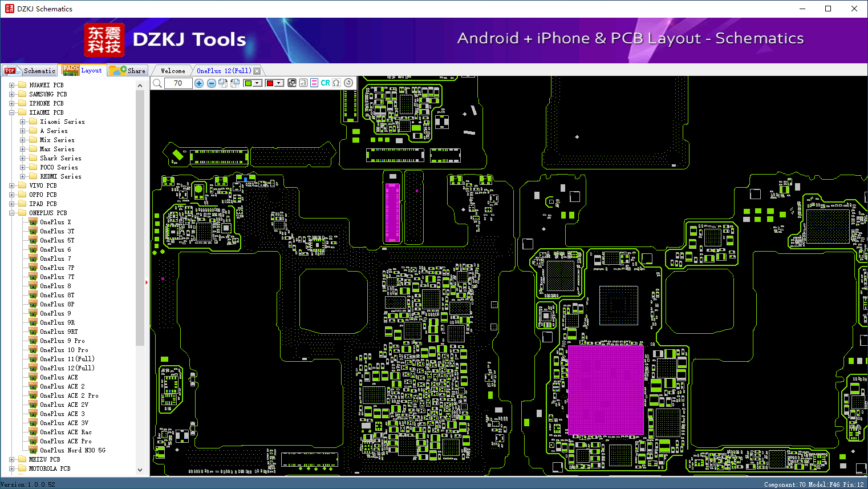Click the SAMSUNG PCB folder icon

[x=22, y=94]
